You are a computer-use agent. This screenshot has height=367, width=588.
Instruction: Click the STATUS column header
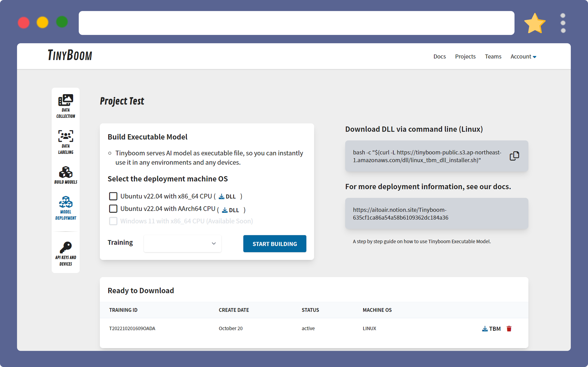point(310,310)
